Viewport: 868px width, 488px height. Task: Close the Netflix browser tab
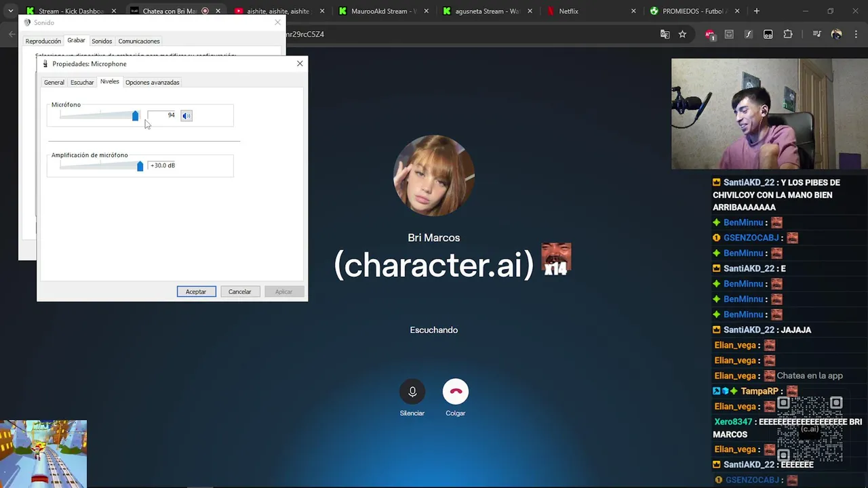coord(633,11)
